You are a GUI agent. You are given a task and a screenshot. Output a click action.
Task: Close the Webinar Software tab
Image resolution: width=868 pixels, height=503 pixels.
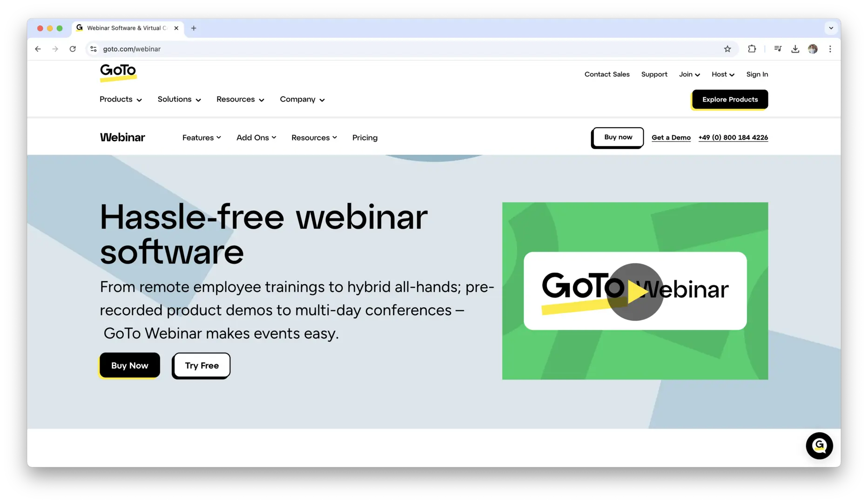[176, 28]
